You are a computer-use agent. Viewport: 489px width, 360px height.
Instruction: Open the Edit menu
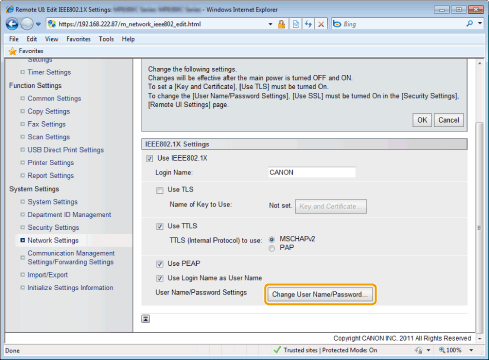(x=32, y=39)
